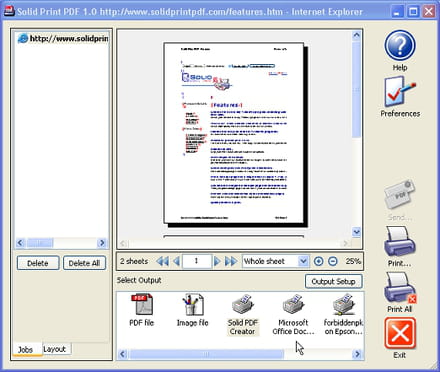Click the page number input field
The width and height of the screenshot is (440, 372).
pyautogui.click(x=196, y=261)
